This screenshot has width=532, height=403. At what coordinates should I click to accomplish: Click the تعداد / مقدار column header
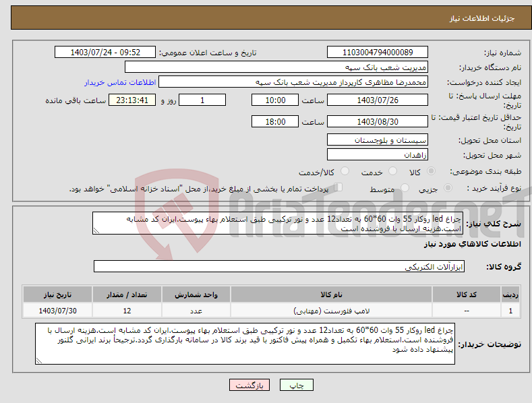pos(127,294)
